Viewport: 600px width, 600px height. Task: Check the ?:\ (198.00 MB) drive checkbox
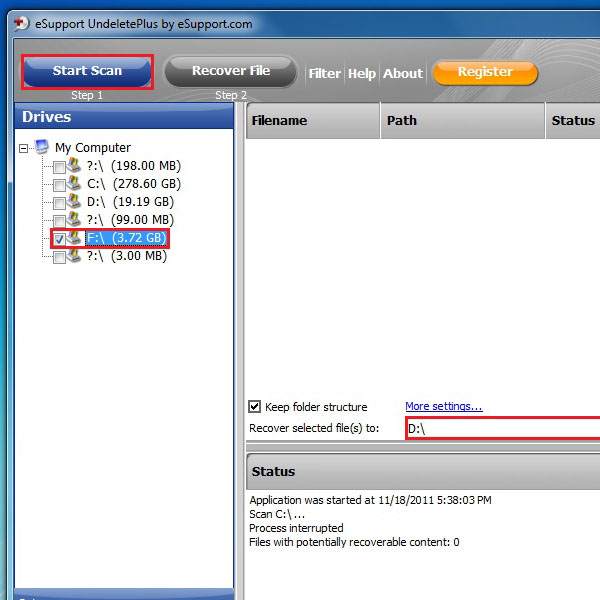pos(59,167)
